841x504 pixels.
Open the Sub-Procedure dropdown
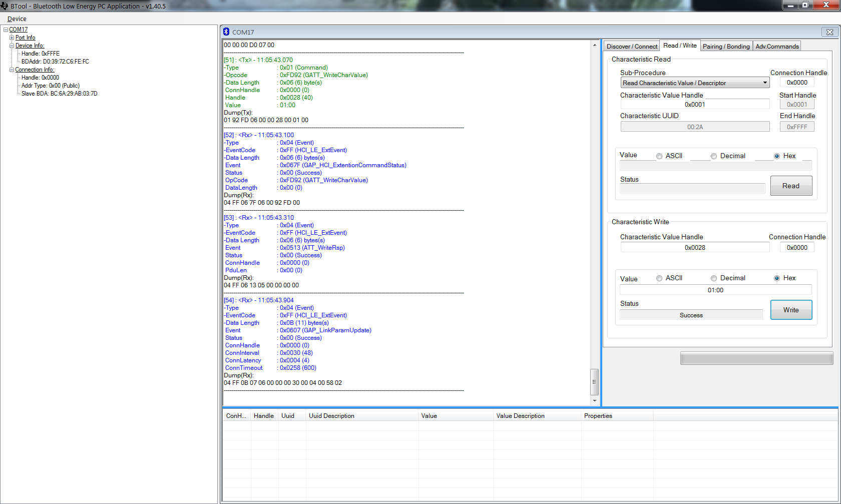click(x=695, y=83)
